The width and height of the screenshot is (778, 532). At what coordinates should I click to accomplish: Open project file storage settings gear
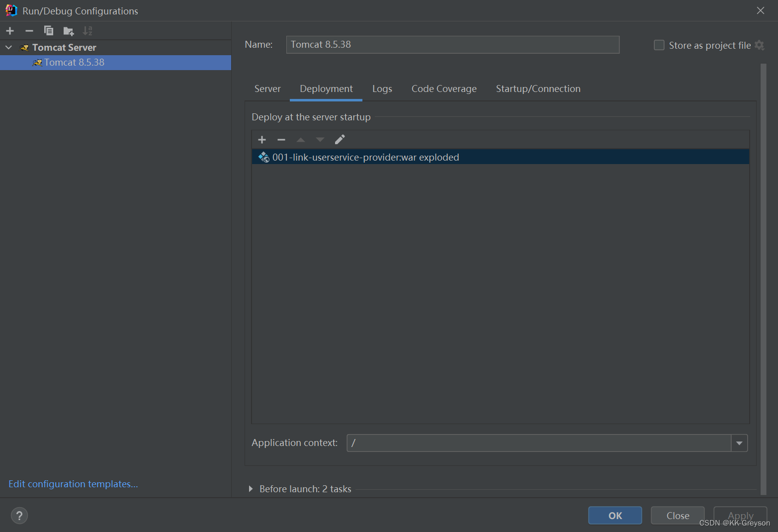pyautogui.click(x=759, y=45)
